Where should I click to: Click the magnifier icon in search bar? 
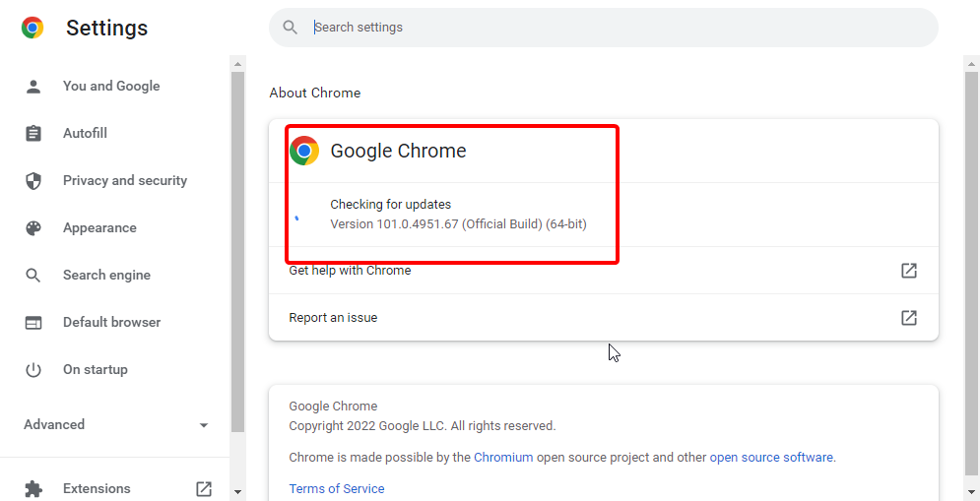[290, 28]
